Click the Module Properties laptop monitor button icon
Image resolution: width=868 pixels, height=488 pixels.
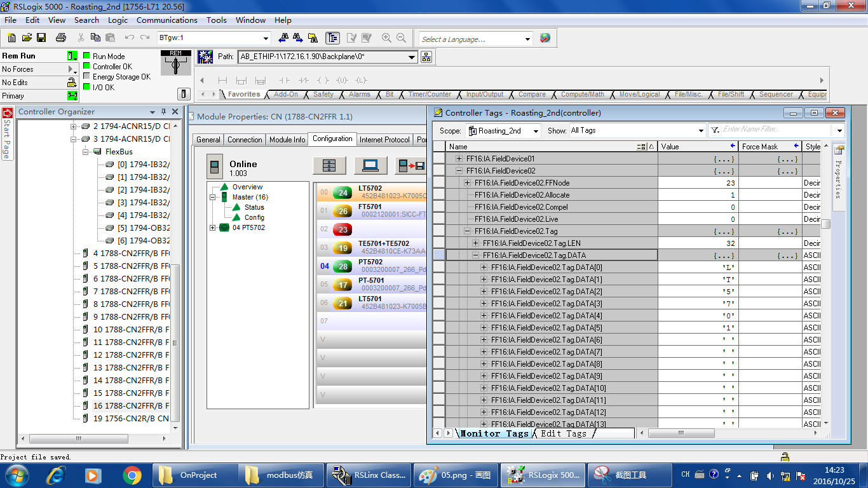[x=370, y=165]
